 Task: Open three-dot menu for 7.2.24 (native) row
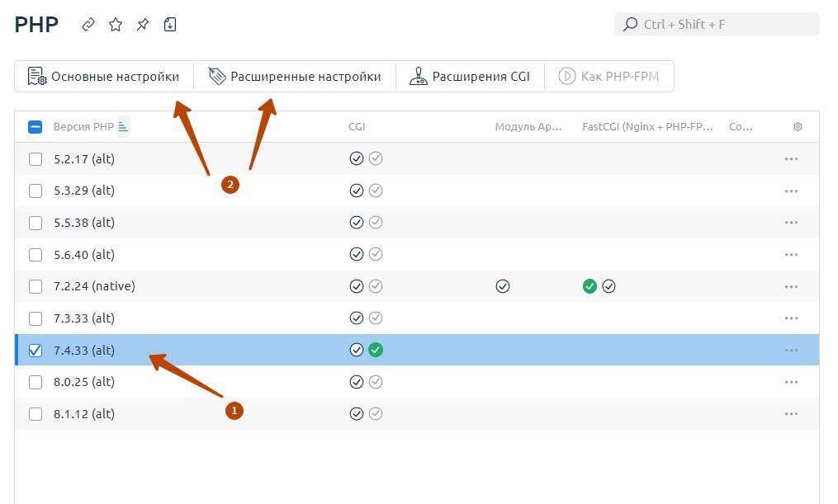point(791,287)
